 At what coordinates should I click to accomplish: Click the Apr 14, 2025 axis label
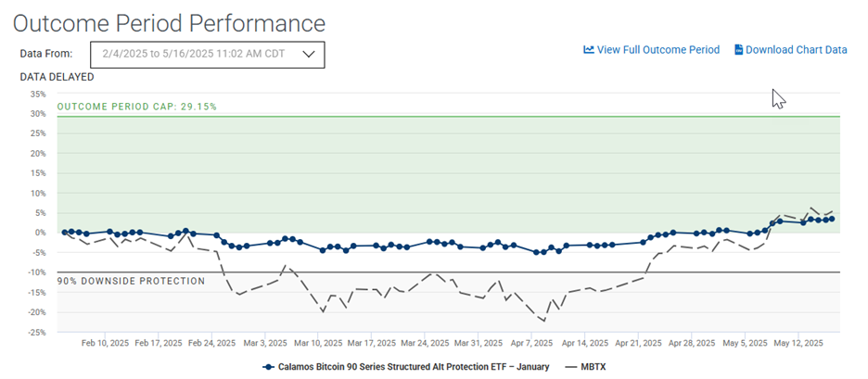tap(585, 343)
